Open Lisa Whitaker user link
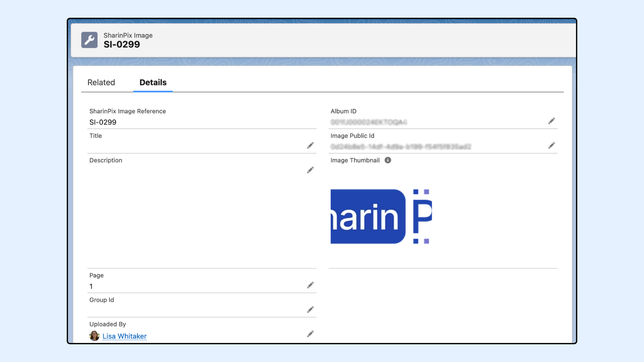The width and height of the screenshot is (644, 362). click(x=124, y=336)
